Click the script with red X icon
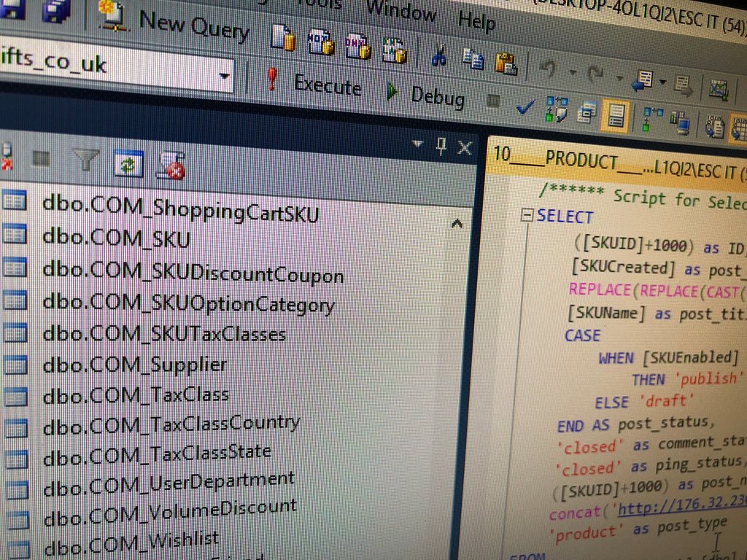 [x=171, y=166]
